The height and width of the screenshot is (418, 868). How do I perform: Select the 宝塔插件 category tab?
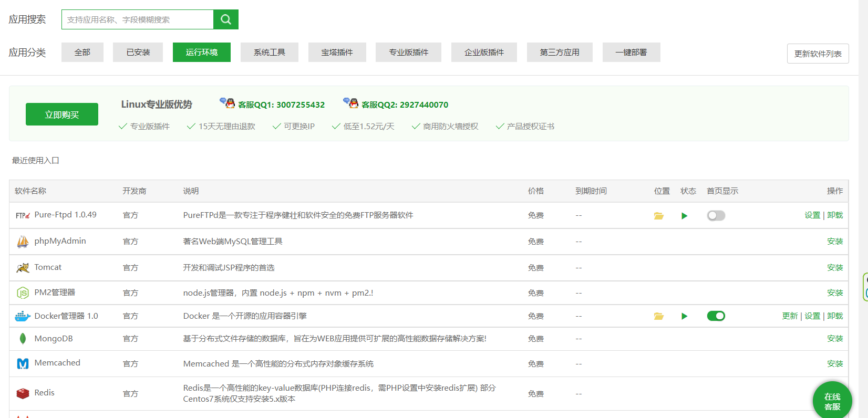(x=337, y=52)
